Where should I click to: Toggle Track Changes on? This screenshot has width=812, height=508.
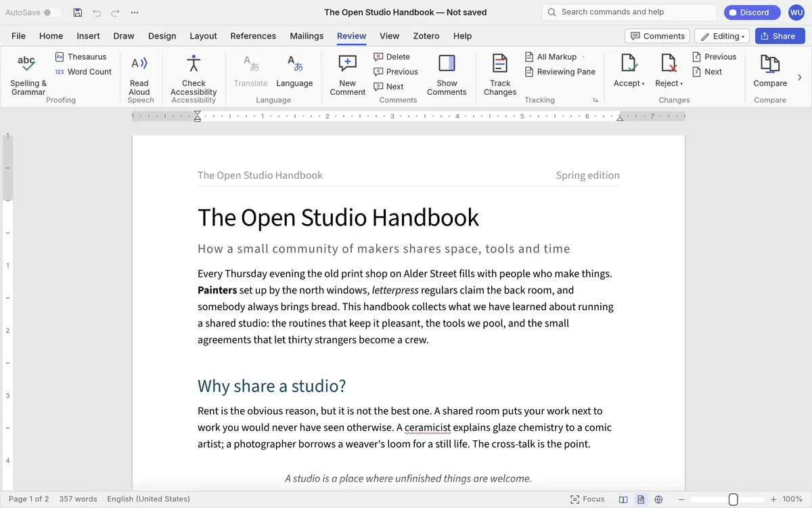(x=500, y=75)
